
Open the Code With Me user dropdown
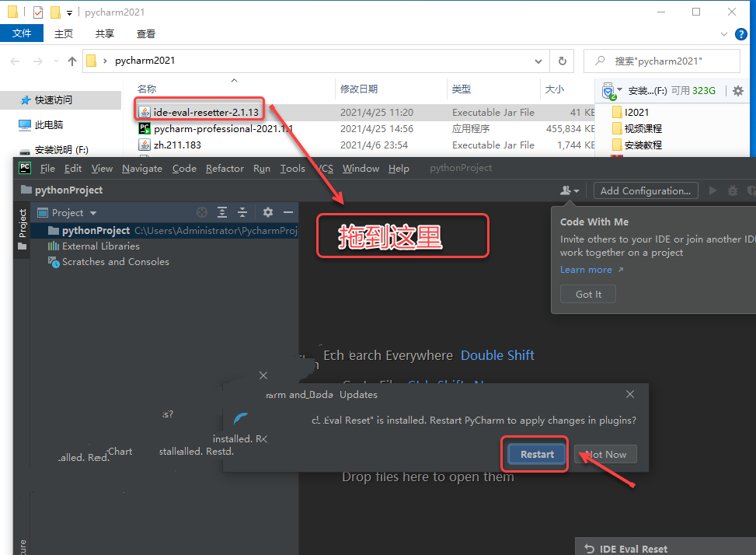570,191
